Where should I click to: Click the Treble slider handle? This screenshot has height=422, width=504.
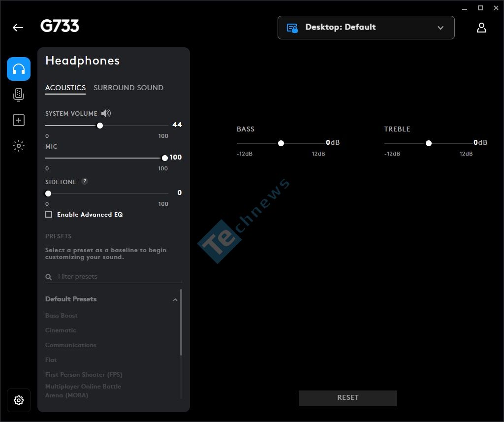coord(429,143)
